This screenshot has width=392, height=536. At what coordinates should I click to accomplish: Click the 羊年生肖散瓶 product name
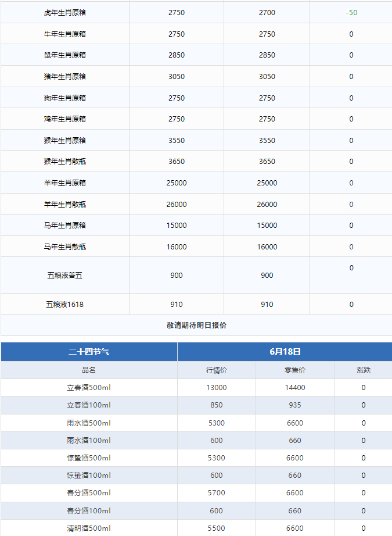(65, 205)
